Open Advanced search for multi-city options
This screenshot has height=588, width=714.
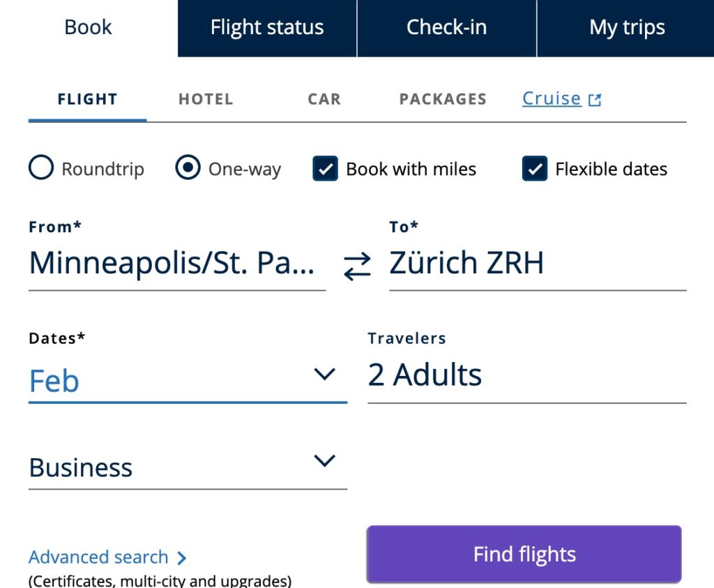click(x=98, y=557)
